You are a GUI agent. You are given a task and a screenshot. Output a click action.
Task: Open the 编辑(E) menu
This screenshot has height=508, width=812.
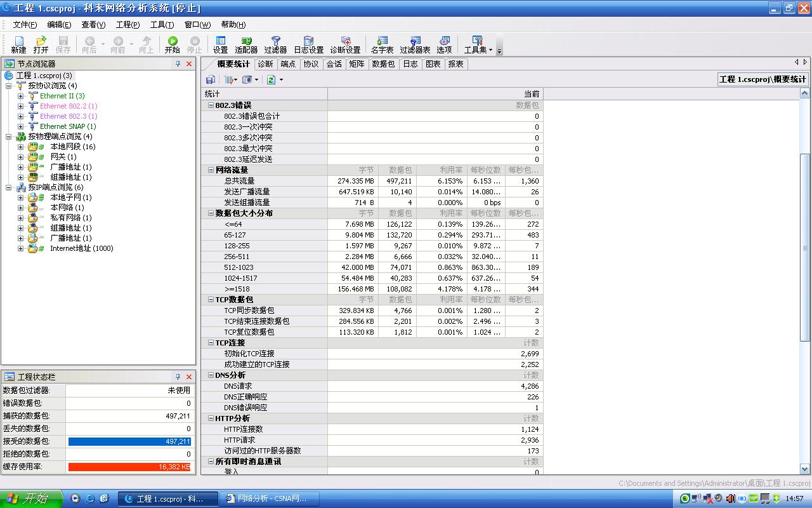59,25
